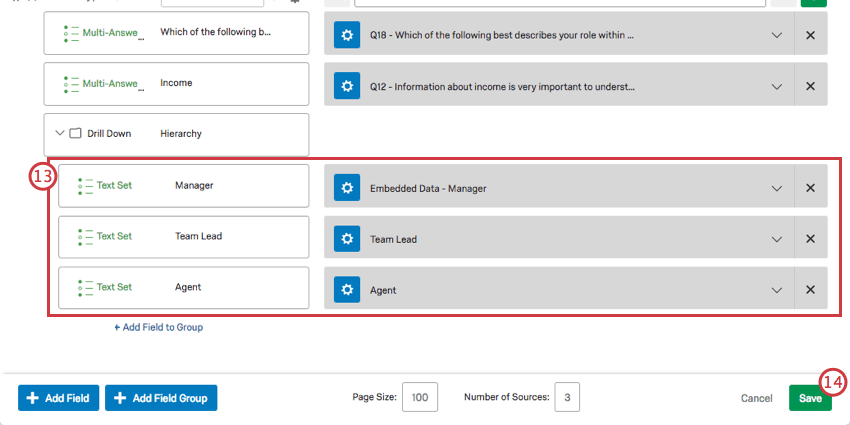Viewport: 850px width, 425px height.
Task: Click the Add Field Group button
Action: coord(161,398)
